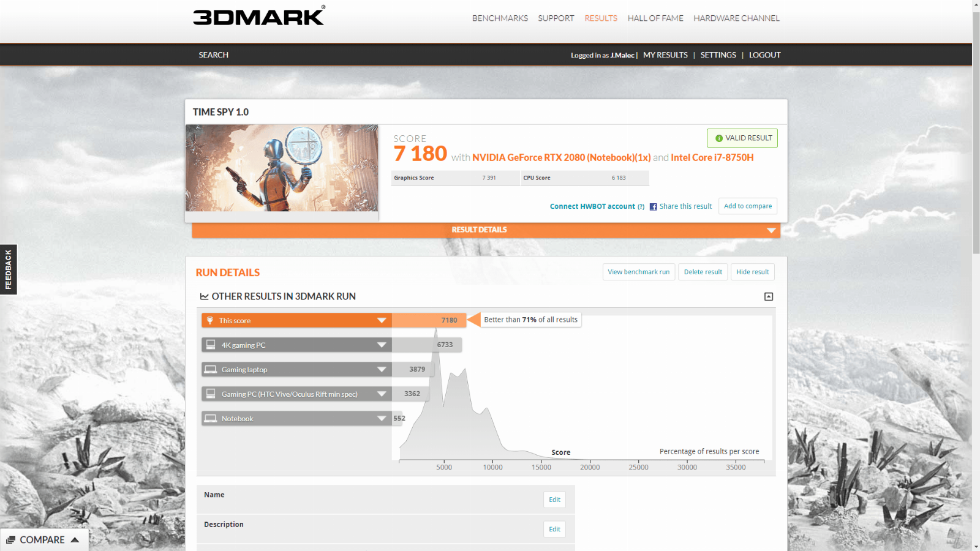
Task: Click the scrollbar up arrow
Action: coord(976,4)
